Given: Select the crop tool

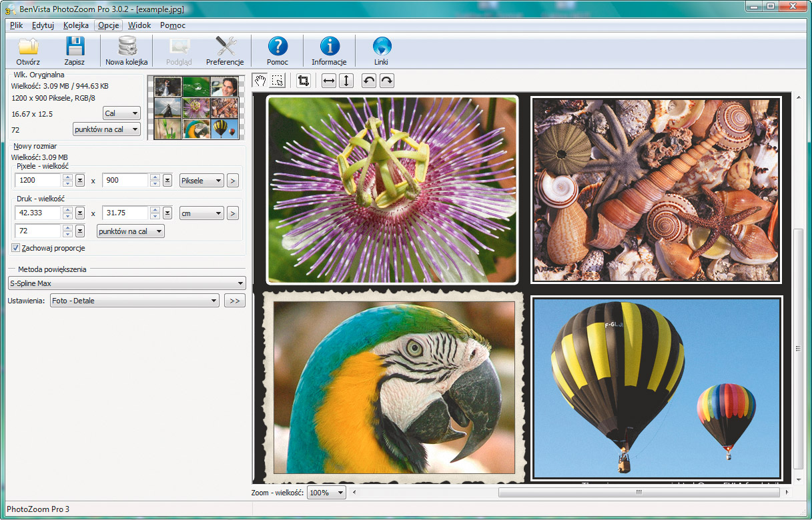Looking at the screenshot, I should tap(304, 81).
